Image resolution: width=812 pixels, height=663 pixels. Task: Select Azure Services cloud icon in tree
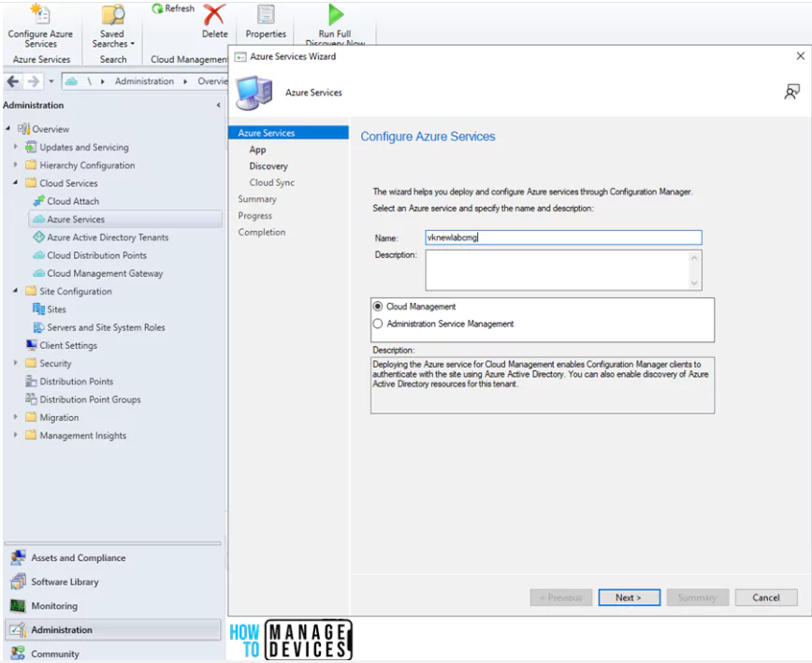tap(39, 219)
